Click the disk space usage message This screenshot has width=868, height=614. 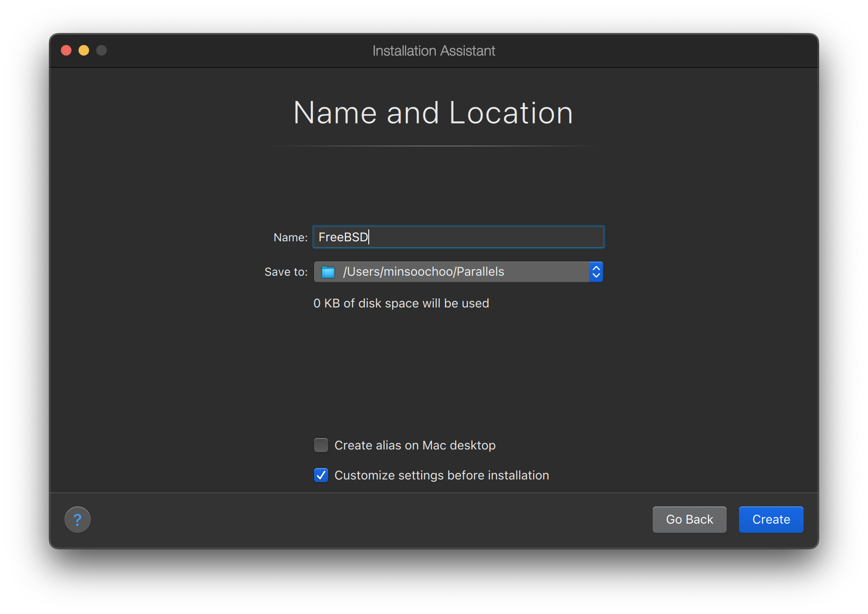tap(401, 303)
